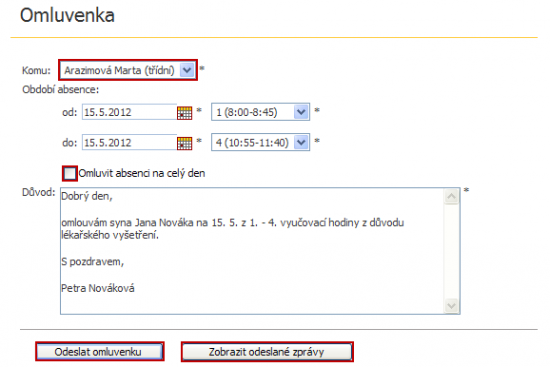550x367 pixels.
Task: Click the reason box scroll down arrow
Action: [x=451, y=305]
